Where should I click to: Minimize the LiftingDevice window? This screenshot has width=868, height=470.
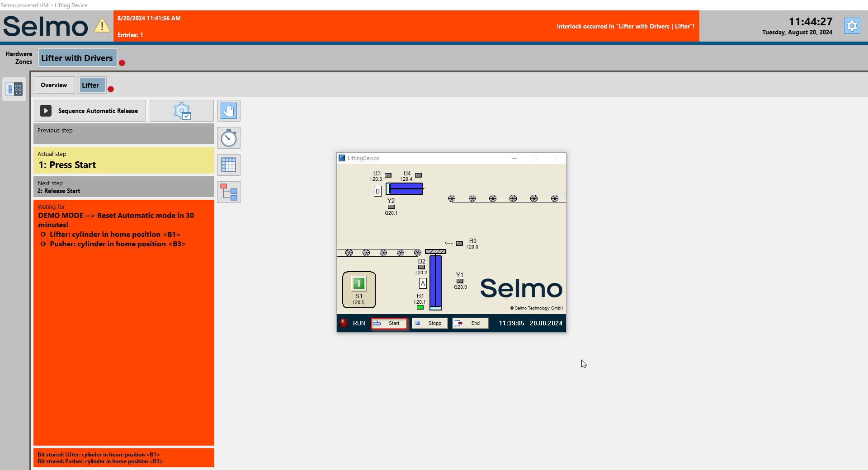[x=514, y=158]
